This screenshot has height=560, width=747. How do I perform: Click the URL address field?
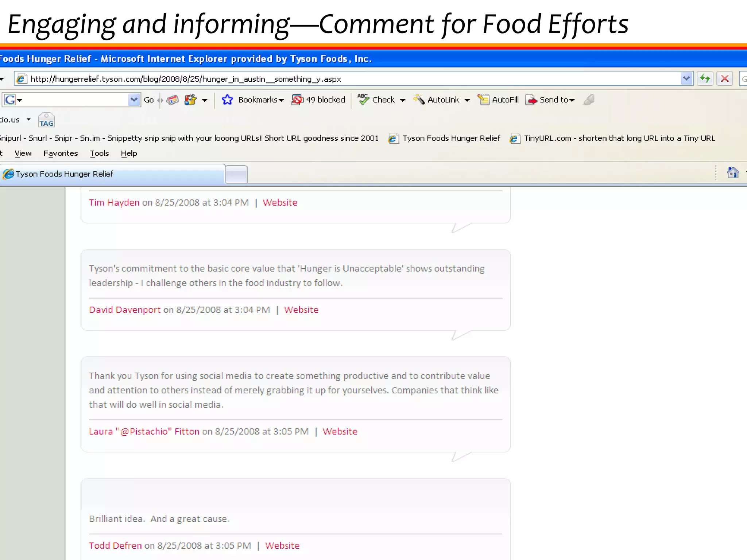click(x=354, y=79)
